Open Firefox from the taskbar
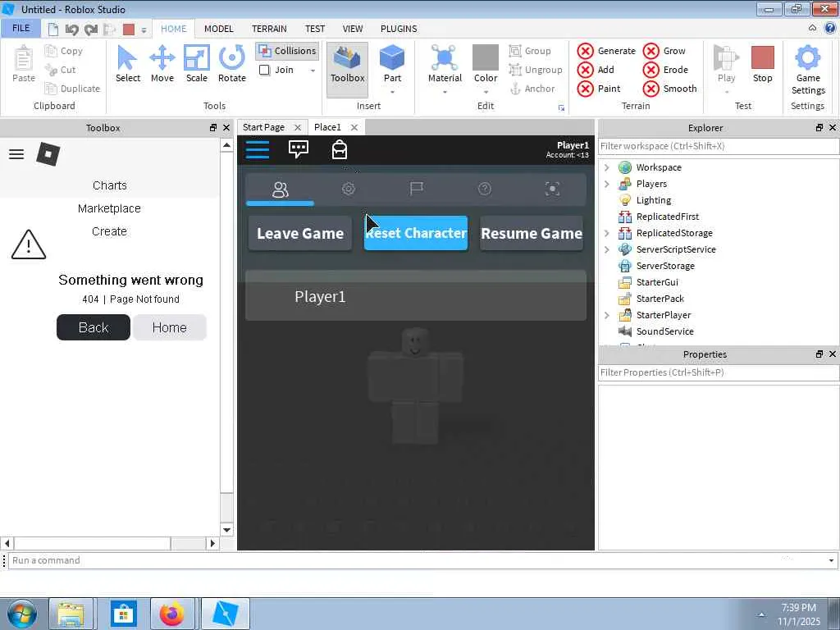Image resolution: width=840 pixels, height=630 pixels. coord(172,614)
